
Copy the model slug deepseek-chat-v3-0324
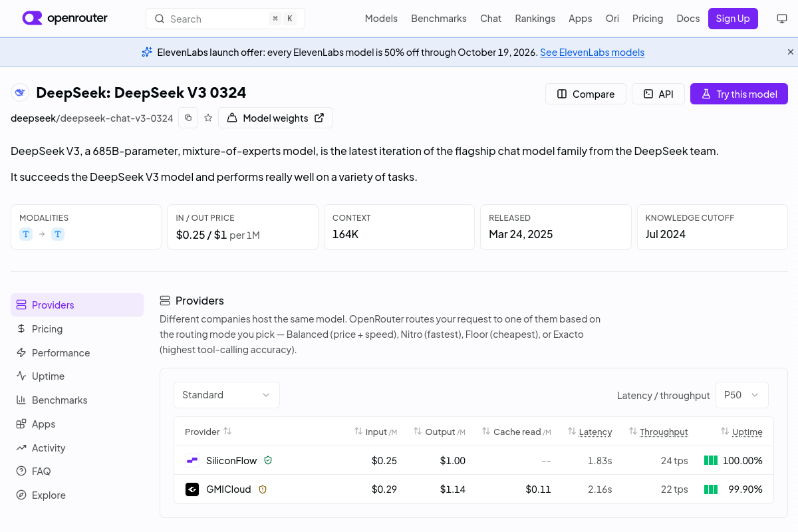(x=188, y=118)
